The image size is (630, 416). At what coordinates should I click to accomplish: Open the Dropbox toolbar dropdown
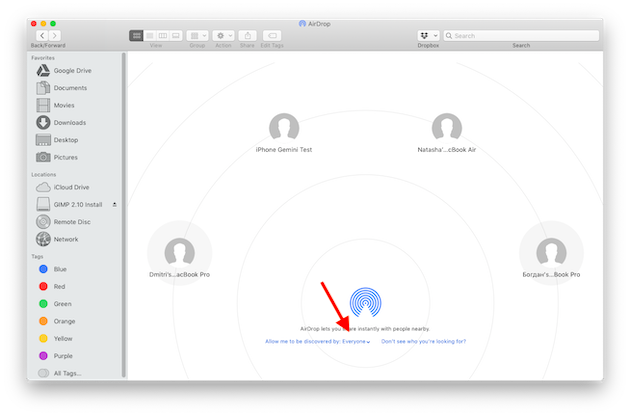click(428, 36)
